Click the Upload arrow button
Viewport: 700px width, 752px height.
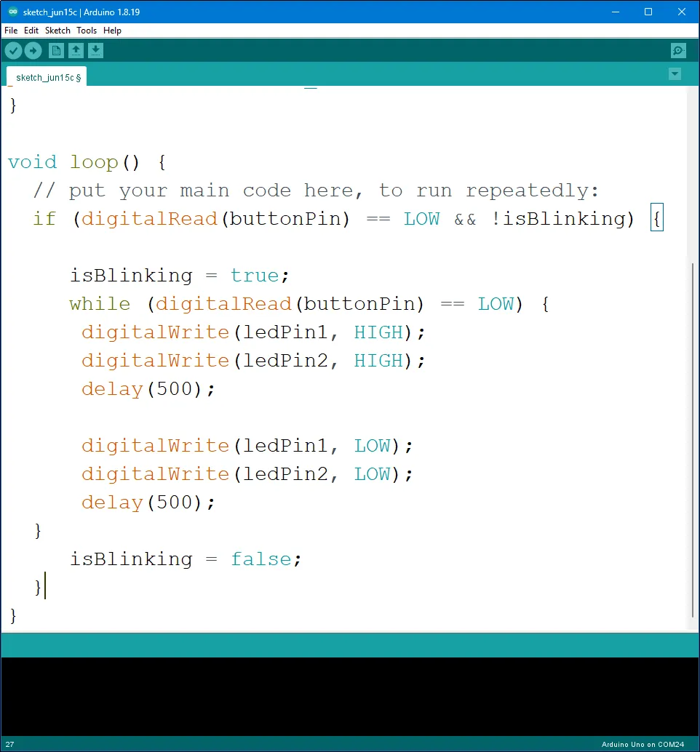[33, 50]
